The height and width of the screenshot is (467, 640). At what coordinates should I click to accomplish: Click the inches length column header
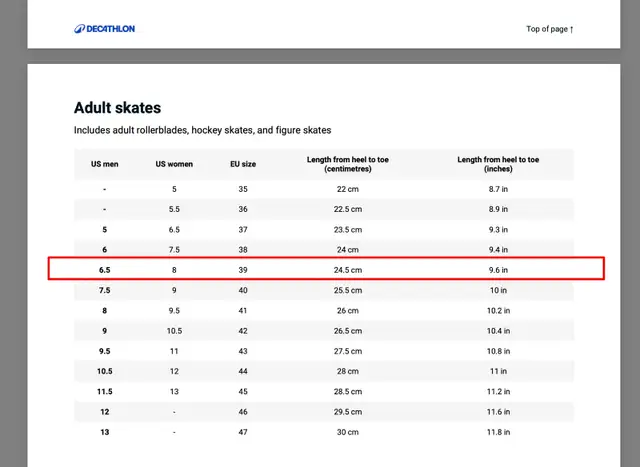pos(498,164)
